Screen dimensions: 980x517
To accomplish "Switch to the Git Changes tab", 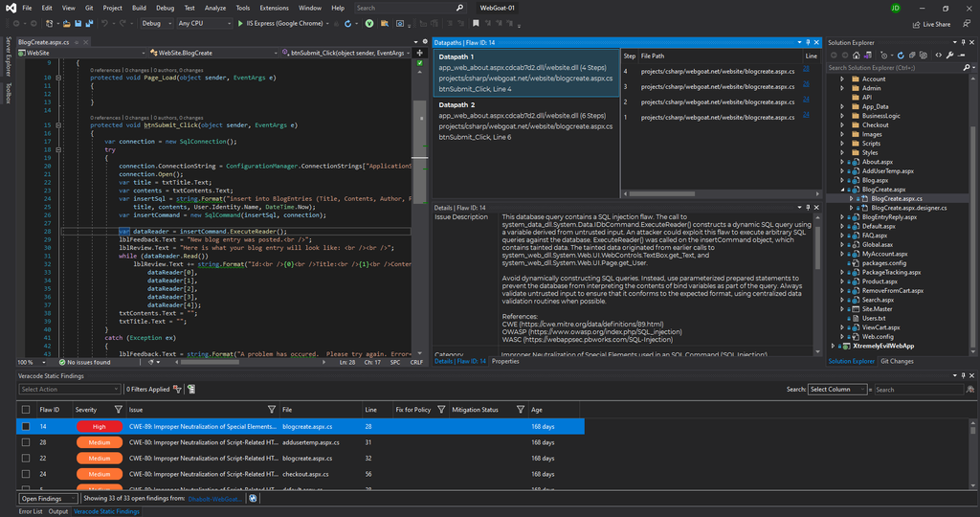I will (x=897, y=361).
